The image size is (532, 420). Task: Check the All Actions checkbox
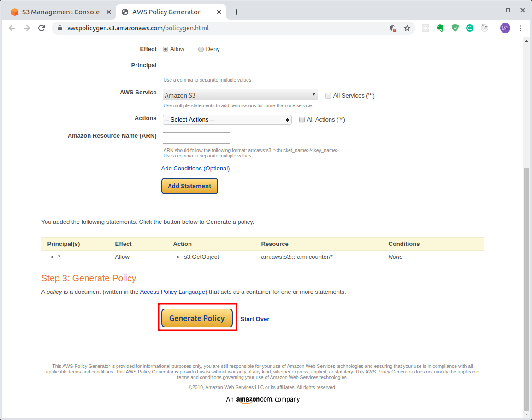(x=302, y=120)
